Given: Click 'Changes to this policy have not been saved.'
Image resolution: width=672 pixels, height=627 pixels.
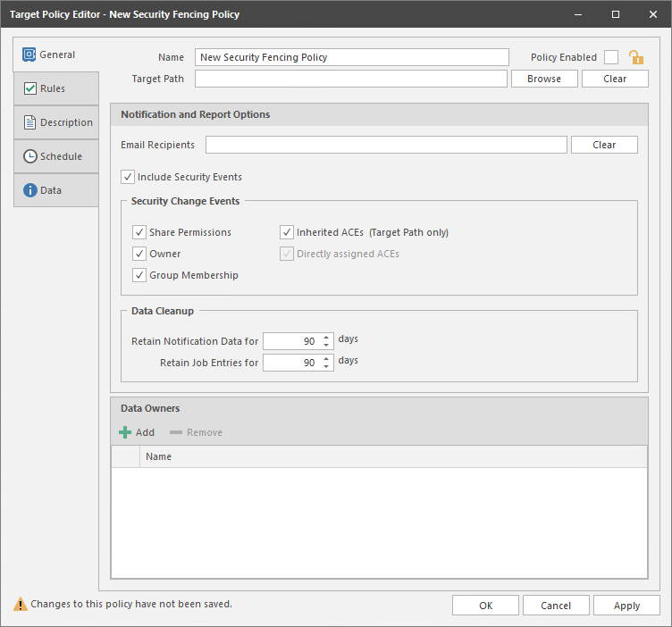Looking at the screenshot, I should (131, 604).
